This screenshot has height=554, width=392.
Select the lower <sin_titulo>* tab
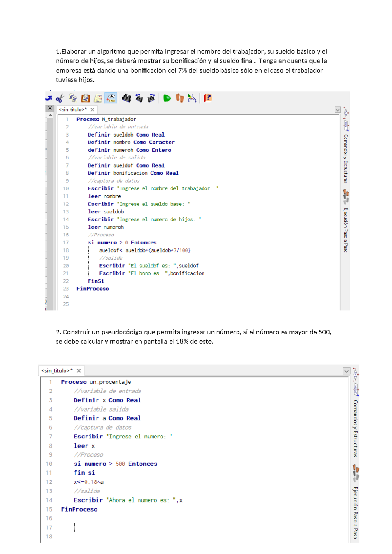click(57, 371)
